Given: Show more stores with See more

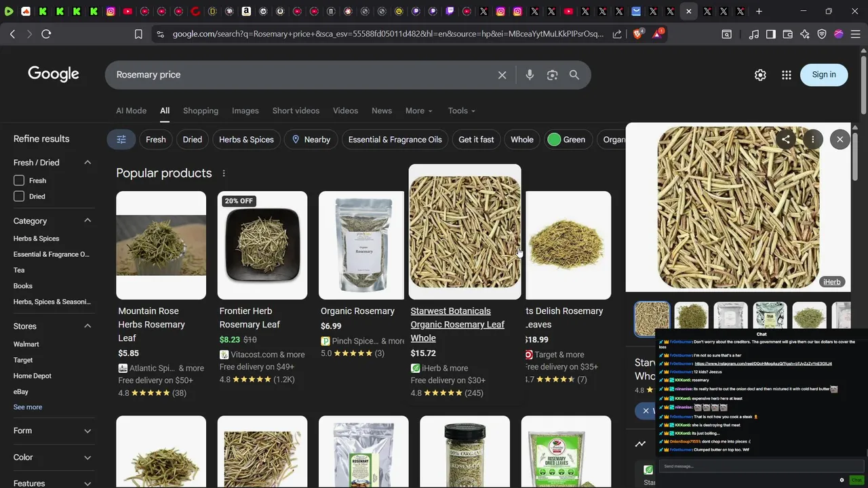Looking at the screenshot, I should pos(28,407).
